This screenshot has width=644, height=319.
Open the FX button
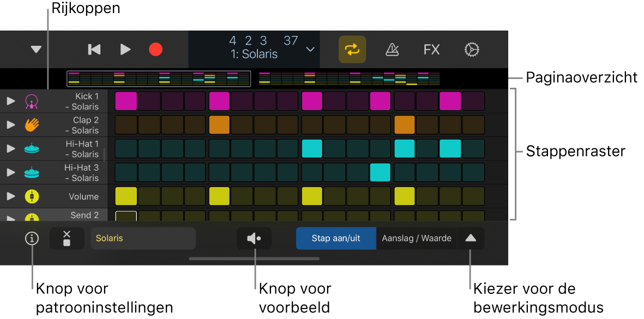432,50
